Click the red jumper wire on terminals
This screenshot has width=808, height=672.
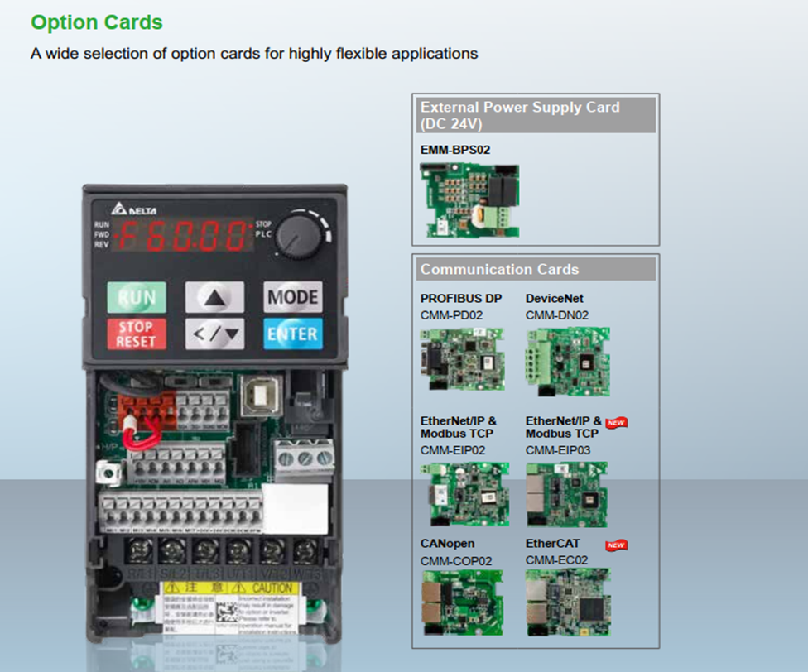[142, 435]
